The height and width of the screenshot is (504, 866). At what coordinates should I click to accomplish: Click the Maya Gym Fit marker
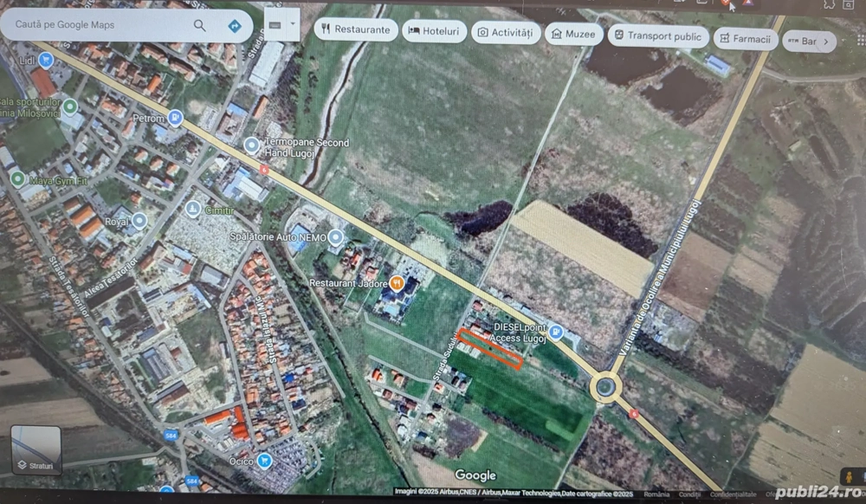(x=16, y=179)
